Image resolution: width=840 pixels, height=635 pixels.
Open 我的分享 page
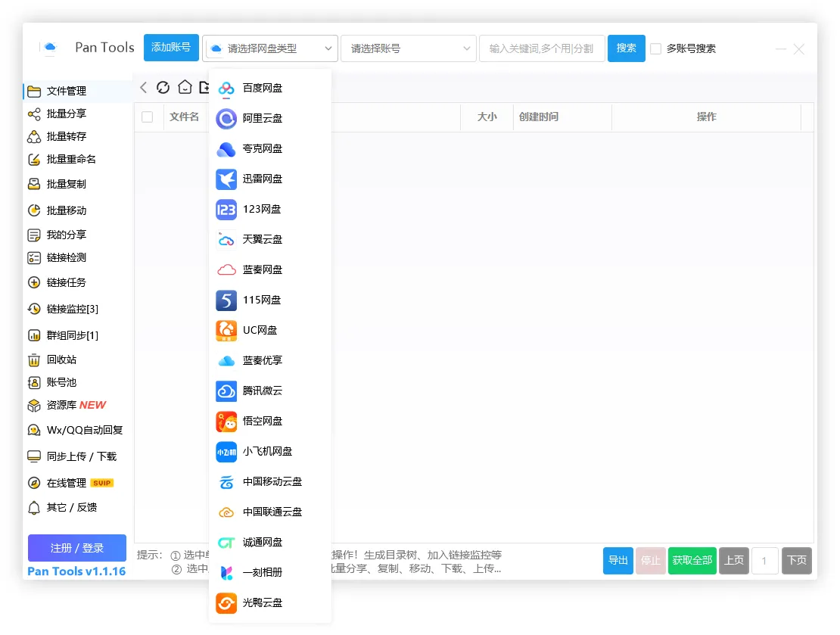pyautogui.click(x=78, y=235)
